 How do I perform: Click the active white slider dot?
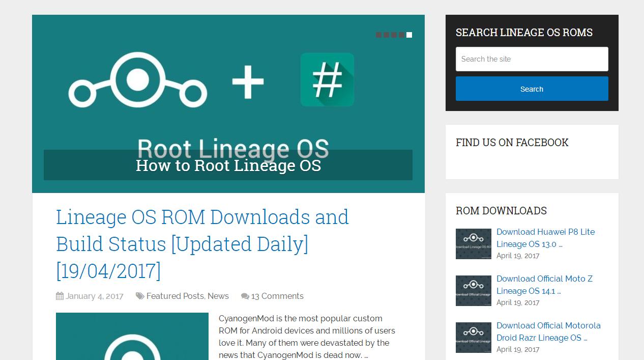[x=409, y=35]
